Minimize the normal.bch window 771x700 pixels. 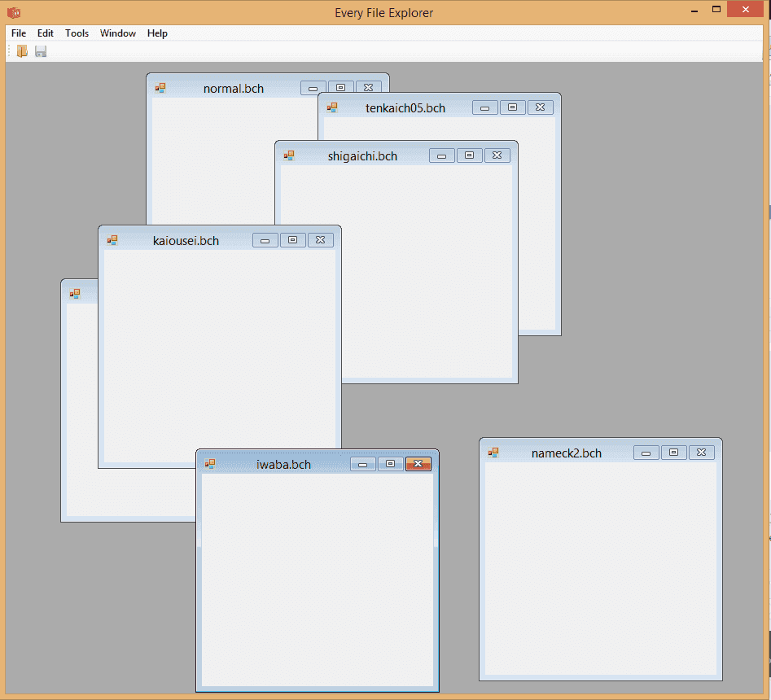313,88
